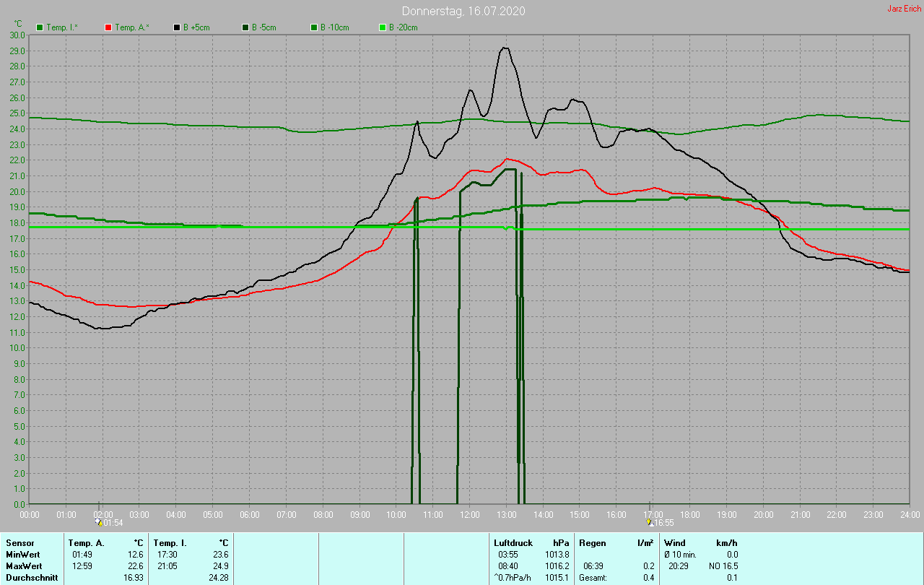Toggle the red Temp. A.* legend marker
924x585 pixels.
108,27
